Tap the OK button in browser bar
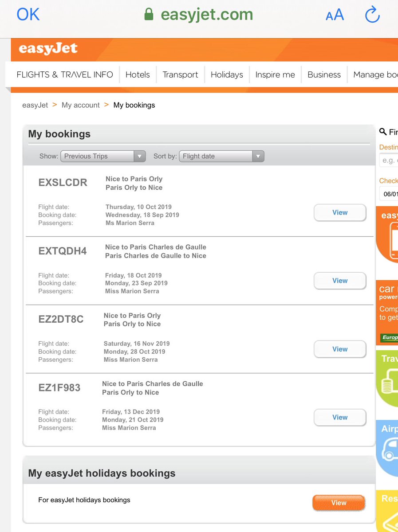 tap(28, 15)
